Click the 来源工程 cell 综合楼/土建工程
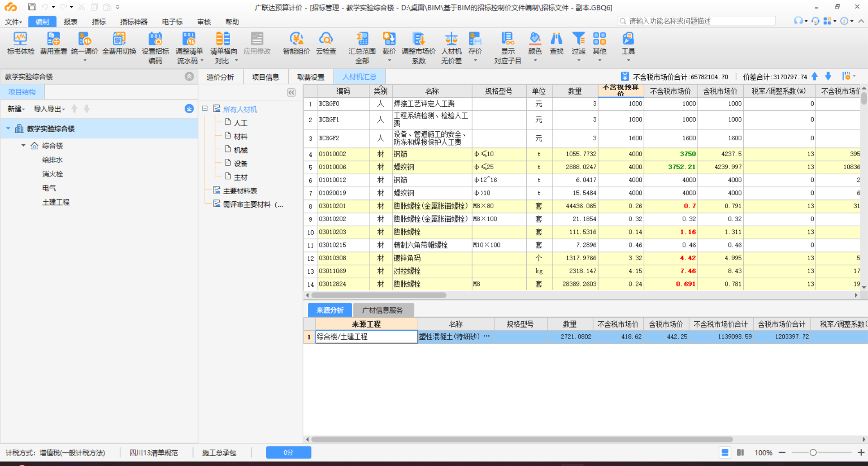Image resolution: width=868 pixels, height=466 pixels. coord(366,337)
